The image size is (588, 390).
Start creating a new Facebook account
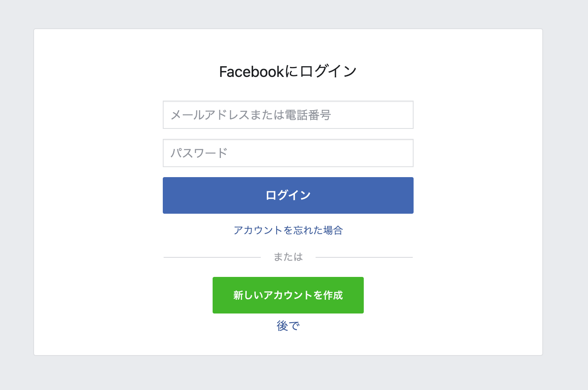(x=288, y=295)
